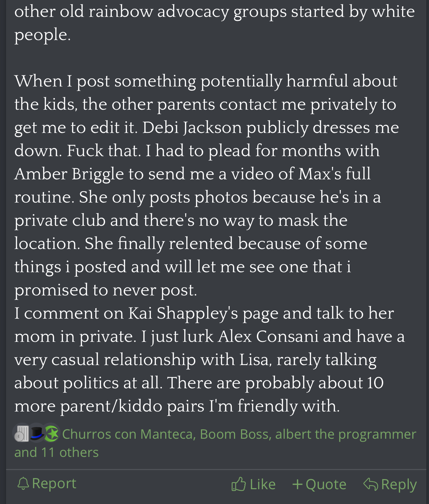Open the top hat reaction avatar
The width and height of the screenshot is (429, 504).
[x=36, y=433]
